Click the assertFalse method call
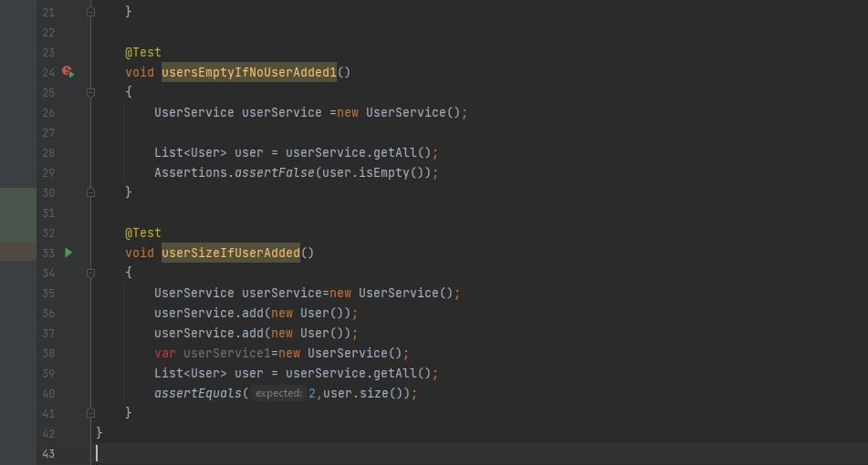Image resolution: width=868 pixels, height=465 pixels. [x=275, y=173]
